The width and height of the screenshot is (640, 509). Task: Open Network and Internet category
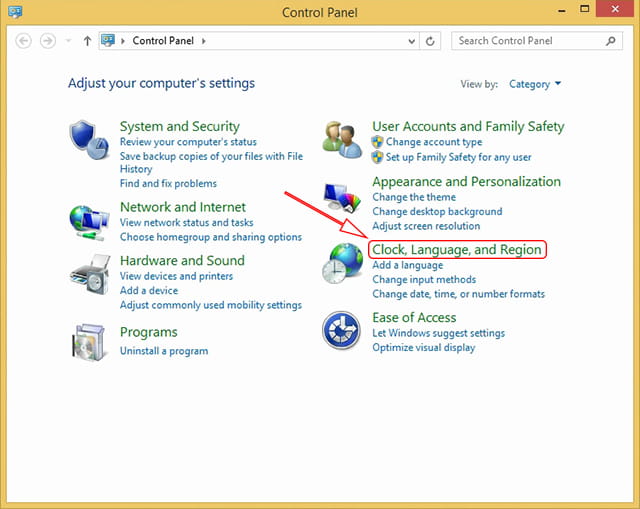point(182,207)
